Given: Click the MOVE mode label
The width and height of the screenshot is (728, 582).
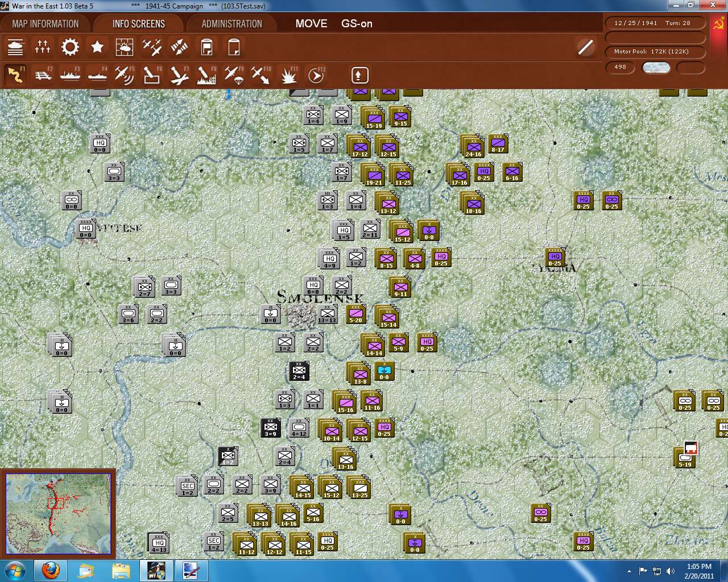Looking at the screenshot, I should 311,24.
